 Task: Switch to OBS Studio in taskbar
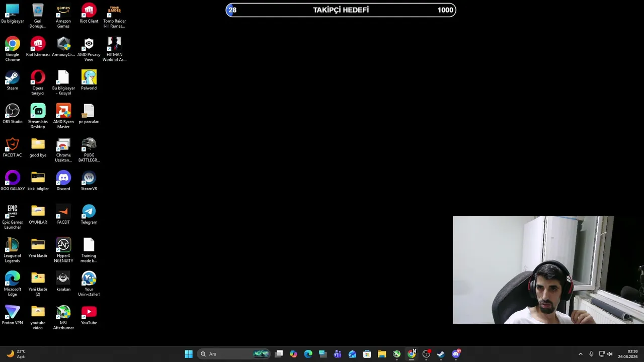pos(426,354)
